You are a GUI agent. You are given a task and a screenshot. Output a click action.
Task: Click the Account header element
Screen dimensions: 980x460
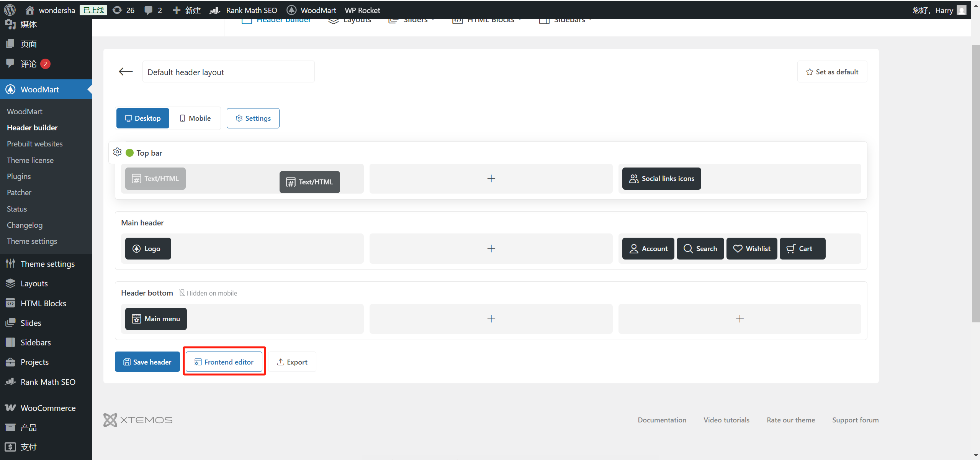click(648, 249)
